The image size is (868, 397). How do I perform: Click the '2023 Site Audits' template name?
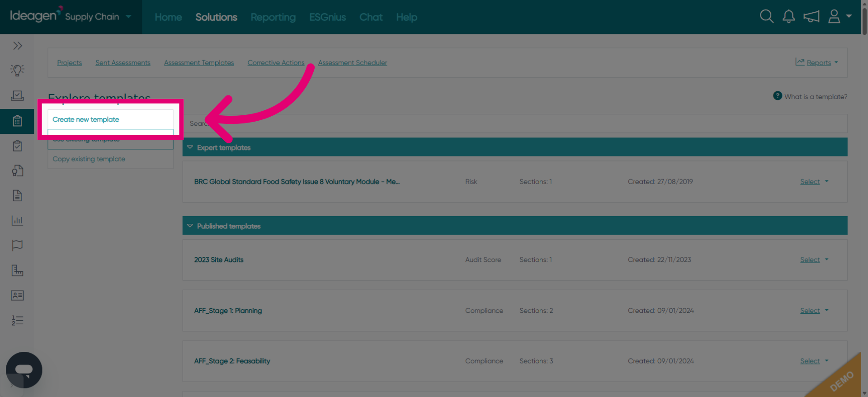click(x=219, y=260)
